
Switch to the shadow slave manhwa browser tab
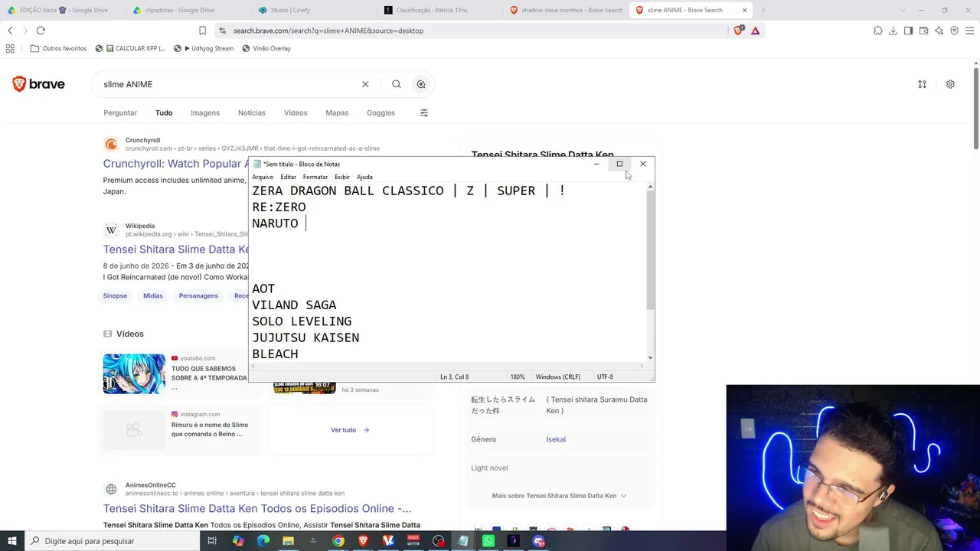[567, 10]
